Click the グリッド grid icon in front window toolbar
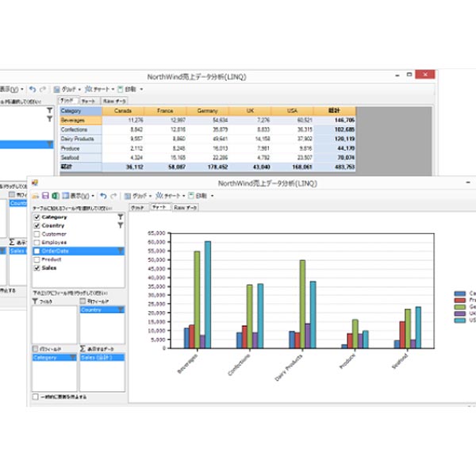Image resolution: width=476 pixels, height=476 pixels. [128, 196]
